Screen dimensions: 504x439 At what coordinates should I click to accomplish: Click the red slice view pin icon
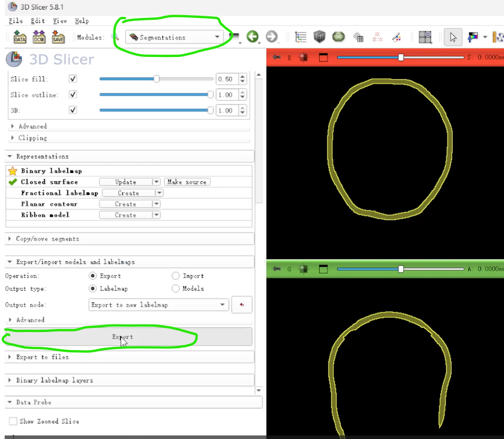point(276,57)
